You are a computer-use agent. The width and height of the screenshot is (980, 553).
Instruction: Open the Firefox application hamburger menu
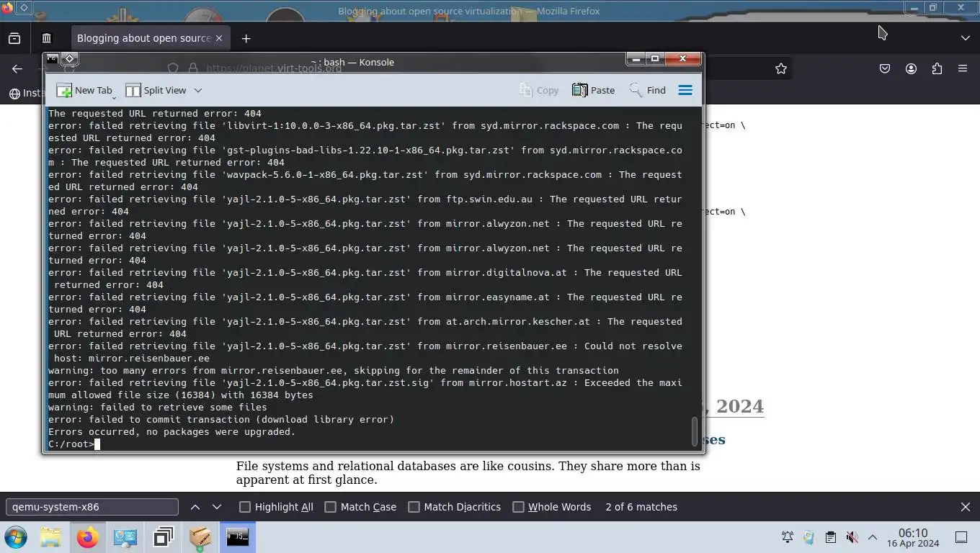click(963, 68)
